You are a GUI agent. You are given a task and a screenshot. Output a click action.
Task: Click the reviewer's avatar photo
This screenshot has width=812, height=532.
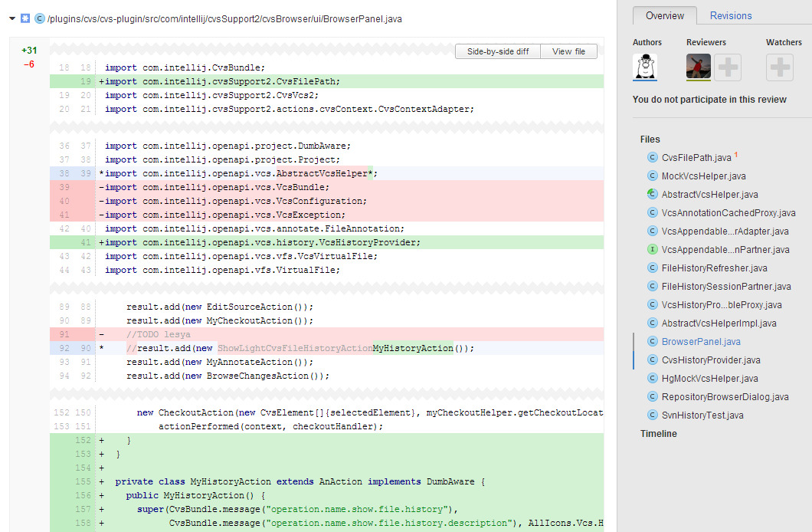699,67
